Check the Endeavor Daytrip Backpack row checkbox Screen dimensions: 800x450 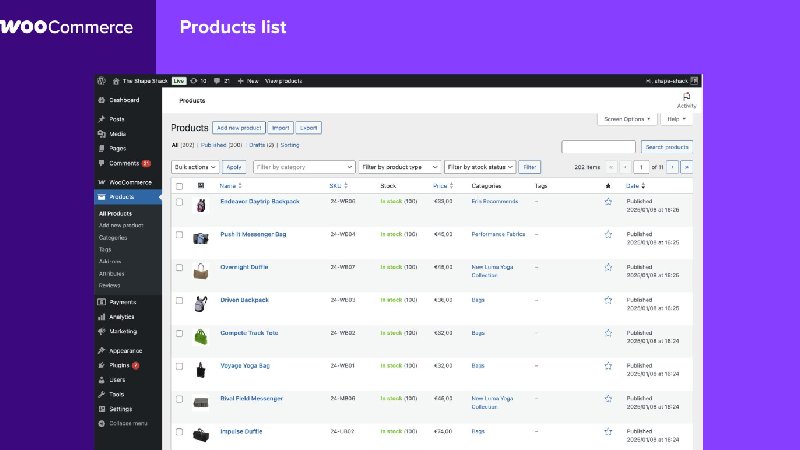[x=179, y=202]
